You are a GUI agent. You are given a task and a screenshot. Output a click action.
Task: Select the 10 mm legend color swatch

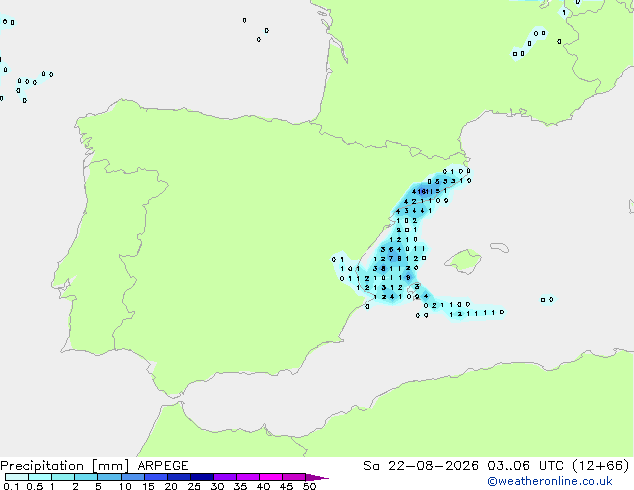point(133,477)
